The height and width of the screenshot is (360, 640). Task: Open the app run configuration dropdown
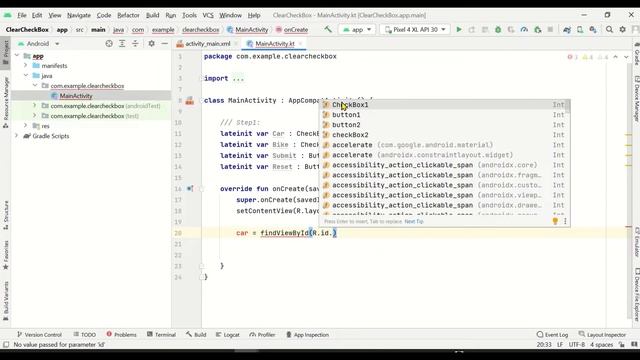tap(357, 29)
